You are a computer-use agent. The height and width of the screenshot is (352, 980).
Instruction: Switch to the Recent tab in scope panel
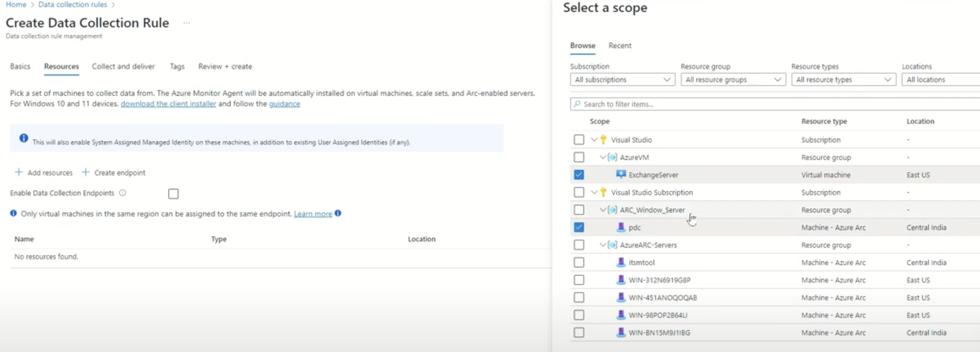(x=620, y=45)
